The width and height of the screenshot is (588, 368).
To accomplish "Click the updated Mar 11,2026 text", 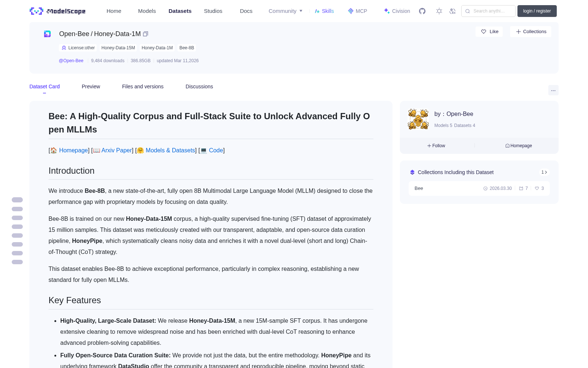I will pos(178,61).
